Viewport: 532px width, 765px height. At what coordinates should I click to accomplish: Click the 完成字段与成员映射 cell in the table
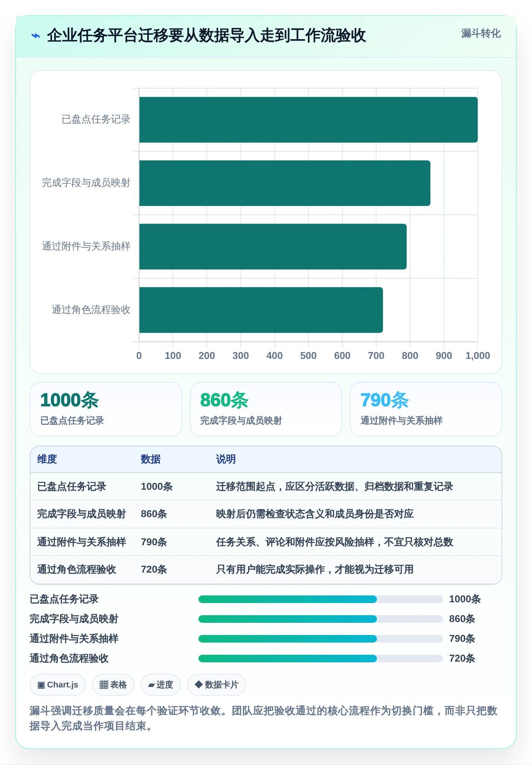point(82,514)
